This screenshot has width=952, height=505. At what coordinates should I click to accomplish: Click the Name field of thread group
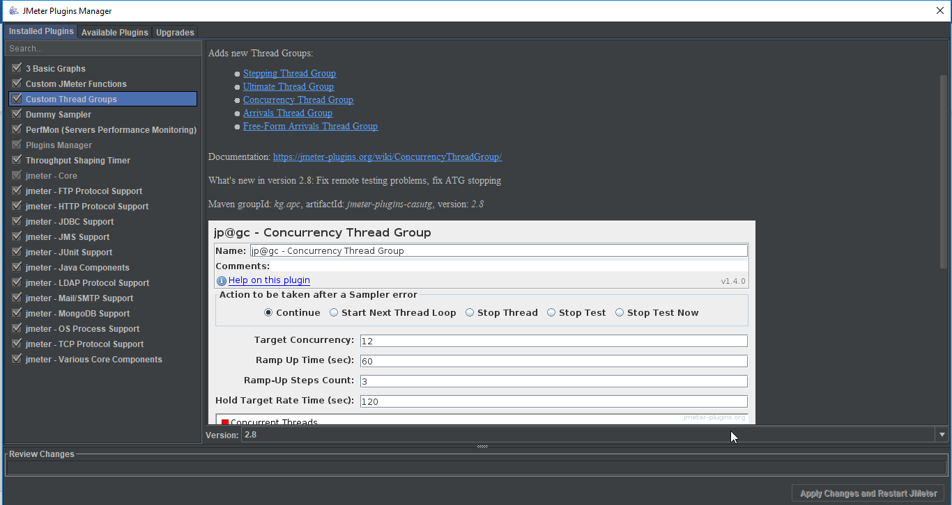pos(498,251)
